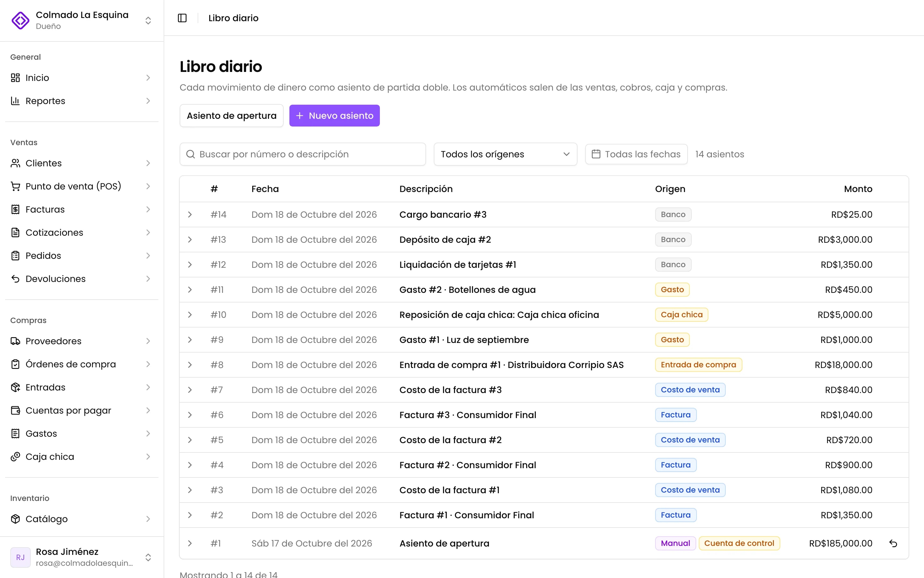The width and height of the screenshot is (924, 578).
Task: Click the Órdenes de compra icon
Action: [15, 364]
